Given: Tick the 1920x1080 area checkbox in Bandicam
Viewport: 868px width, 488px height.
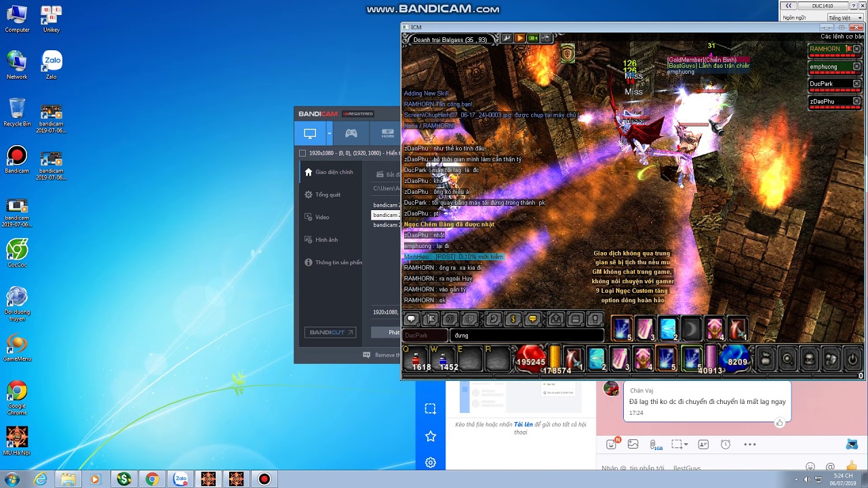Looking at the screenshot, I should [302, 153].
